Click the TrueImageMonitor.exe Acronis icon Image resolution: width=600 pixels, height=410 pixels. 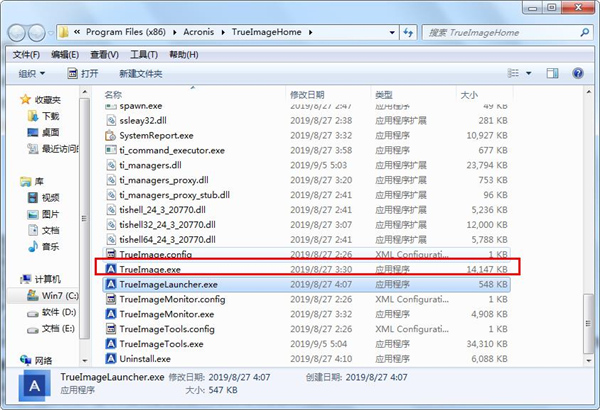pos(111,314)
